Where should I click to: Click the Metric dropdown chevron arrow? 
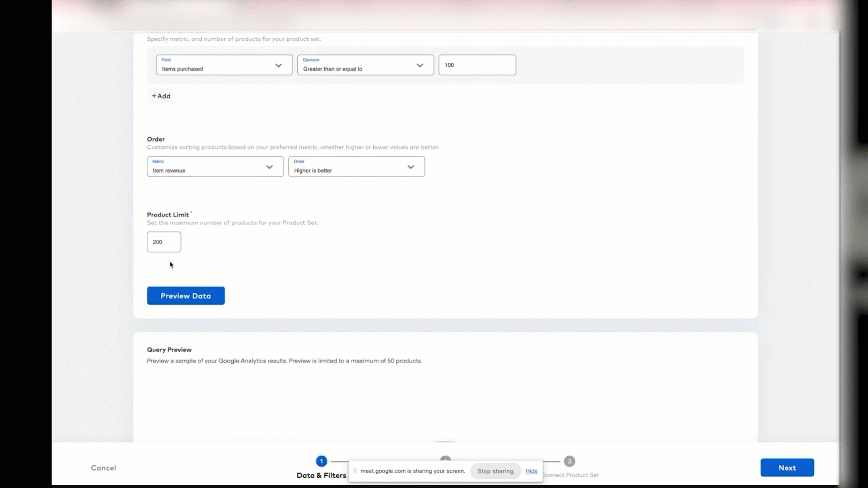270,167
